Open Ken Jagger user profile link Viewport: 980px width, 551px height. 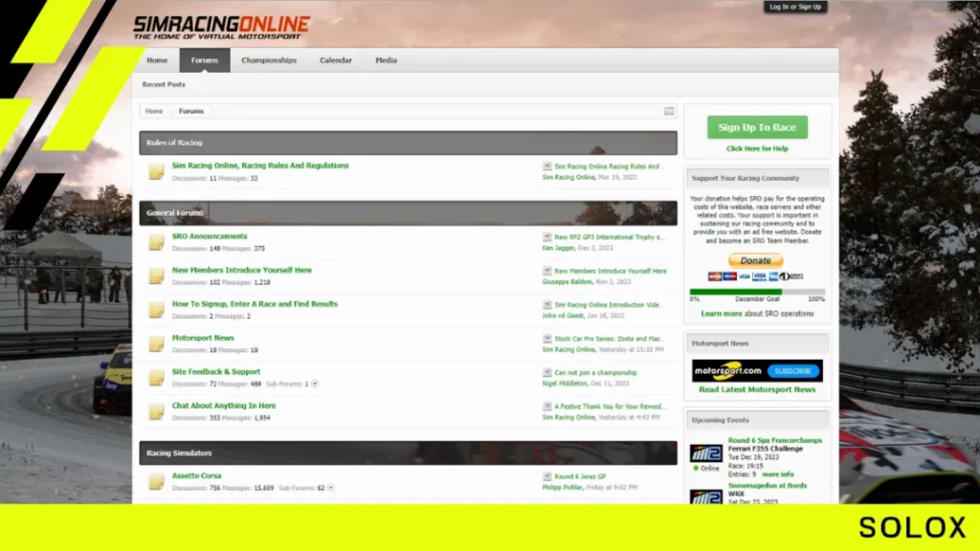point(558,248)
